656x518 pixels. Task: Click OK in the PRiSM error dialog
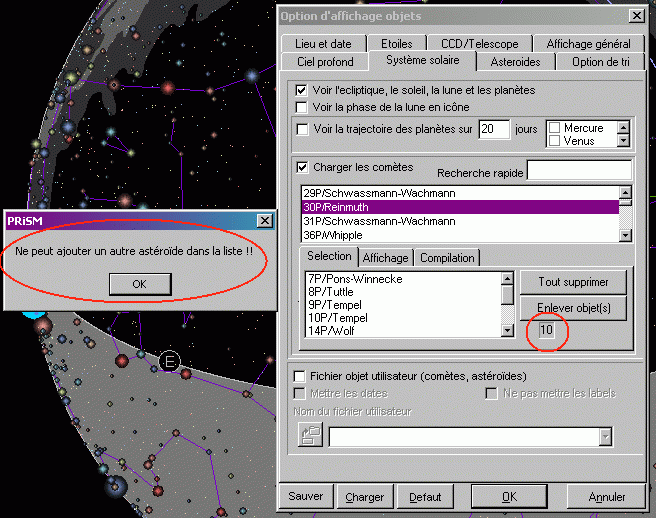(x=139, y=283)
